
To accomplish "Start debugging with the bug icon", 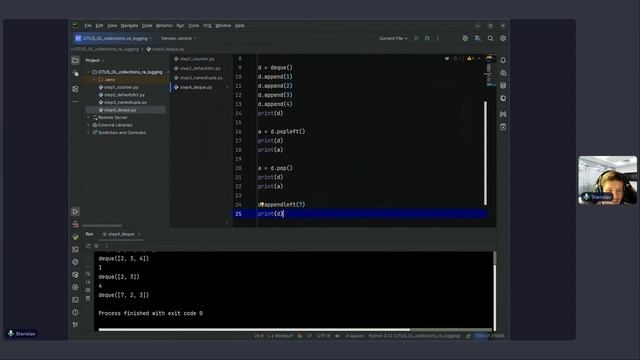I will tap(427, 38).
